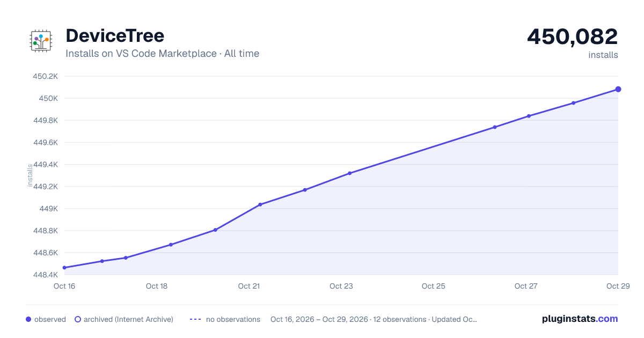Select the data point on the Oct 27 gridline
The height and width of the screenshot is (338, 644).
[x=529, y=116]
